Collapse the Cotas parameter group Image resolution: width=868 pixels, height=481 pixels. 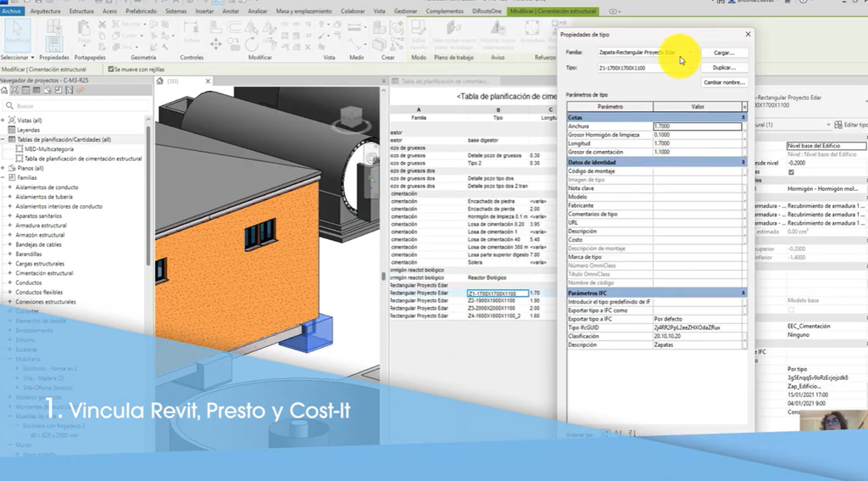pyautogui.click(x=743, y=117)
